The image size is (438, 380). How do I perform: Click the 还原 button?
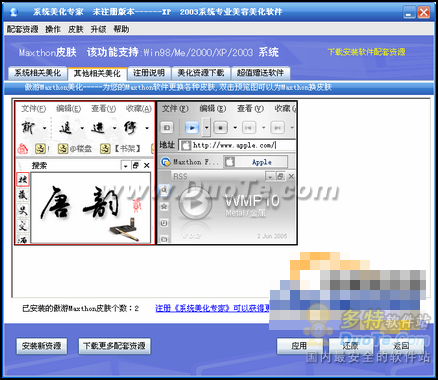350,346
